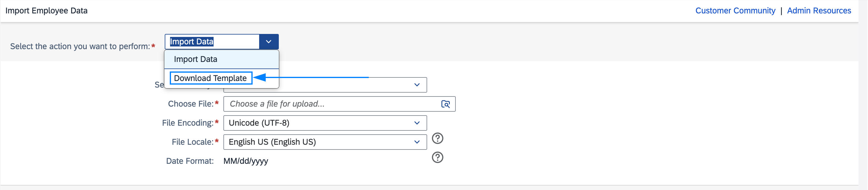The image size is (868, 190).
Task: Open the Admin Resources link
Action: click(x=819, y=11)
